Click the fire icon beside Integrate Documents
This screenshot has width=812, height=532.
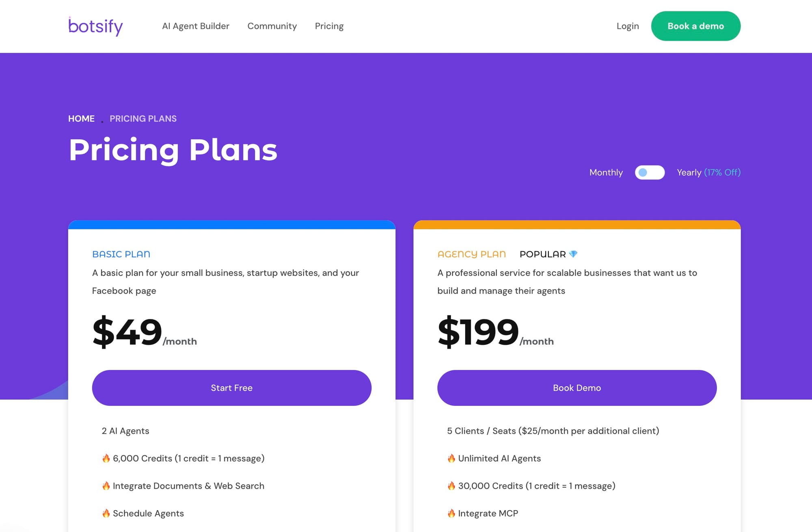coord(106,485)
